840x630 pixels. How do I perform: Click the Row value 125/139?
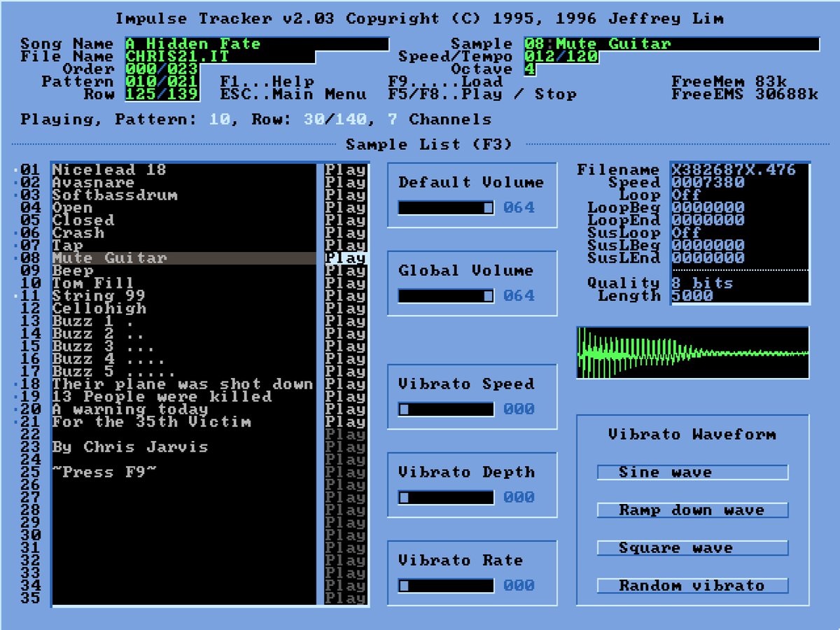162,94
